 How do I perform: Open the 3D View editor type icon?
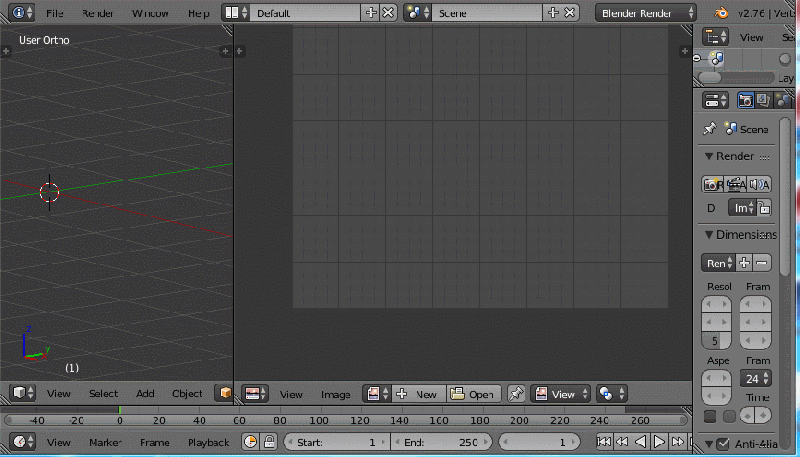click(x=22, y=393)
